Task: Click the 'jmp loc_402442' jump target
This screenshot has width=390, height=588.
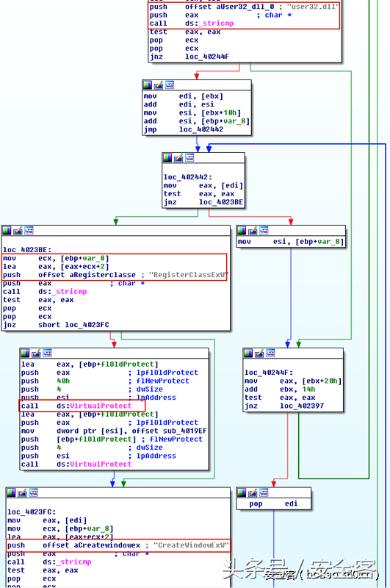Action: point(201,129)
